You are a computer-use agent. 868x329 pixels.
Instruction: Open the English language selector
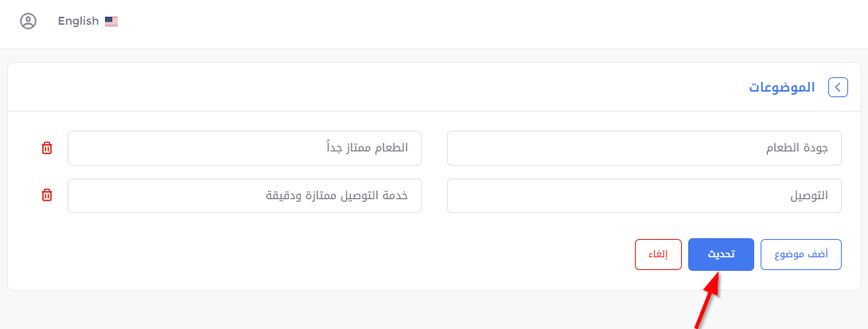point(88,22)
